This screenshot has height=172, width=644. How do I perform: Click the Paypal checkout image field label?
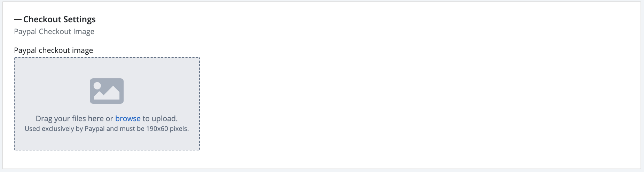[53, 50]
